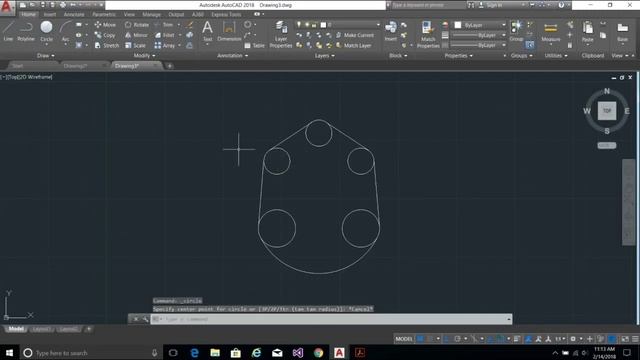Click the TOP face of ViewCube
Viewport: 640px width, 360px height.
[607, 111]
